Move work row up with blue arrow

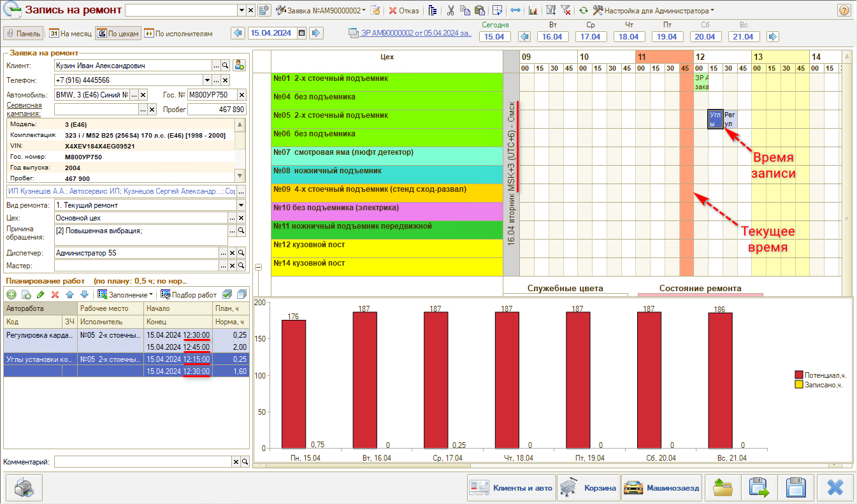69,294
